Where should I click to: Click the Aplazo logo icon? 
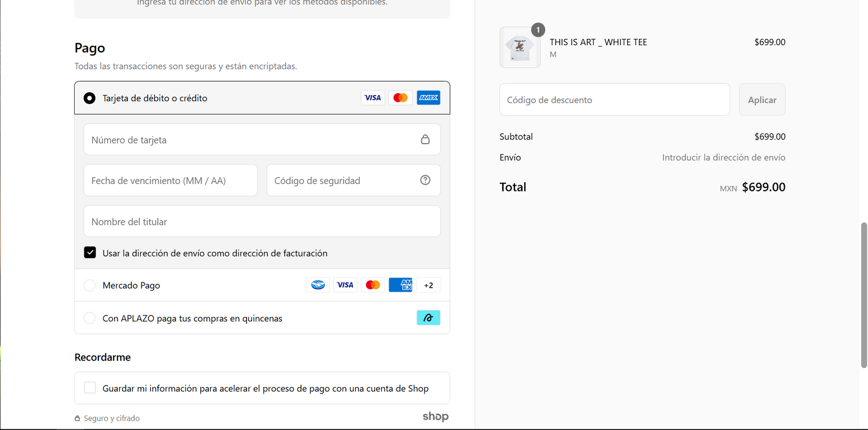click(x=428, y=318)
